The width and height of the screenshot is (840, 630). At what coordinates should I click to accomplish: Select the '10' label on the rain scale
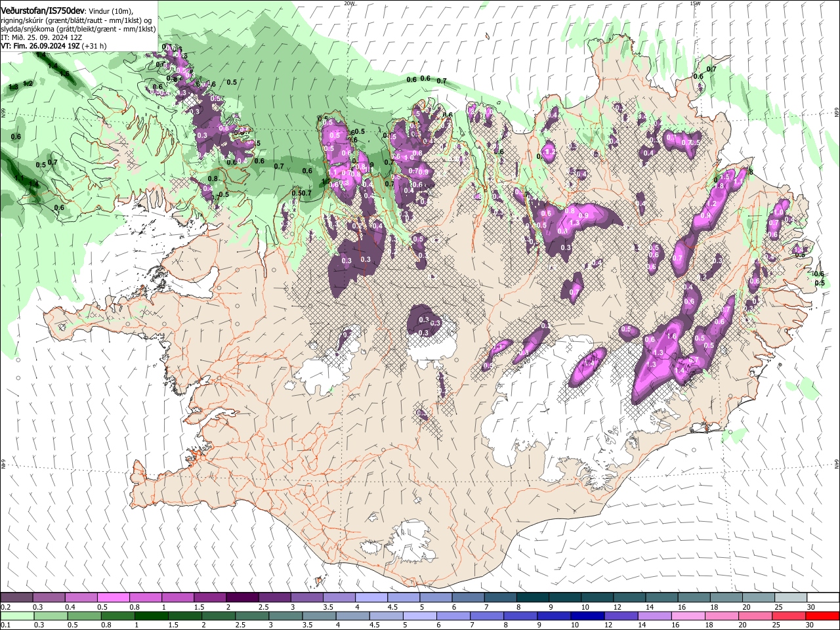(x=575, y=625)
